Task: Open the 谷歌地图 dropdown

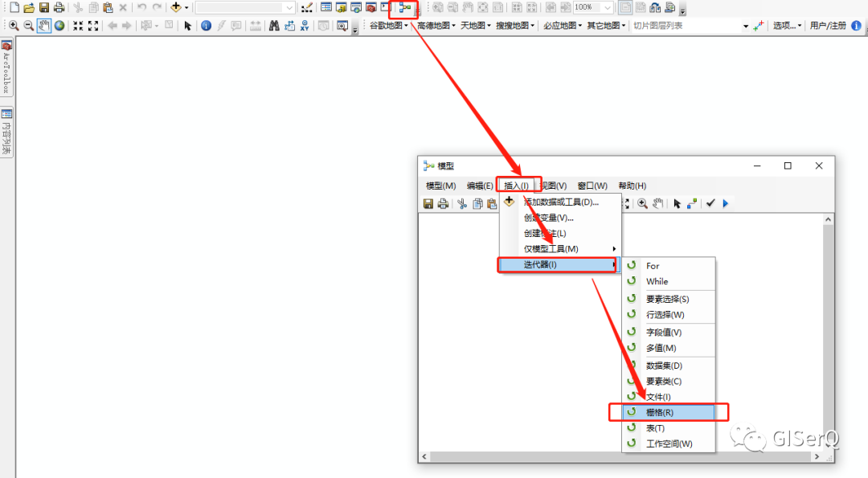Action: click(x=389, y=26)
